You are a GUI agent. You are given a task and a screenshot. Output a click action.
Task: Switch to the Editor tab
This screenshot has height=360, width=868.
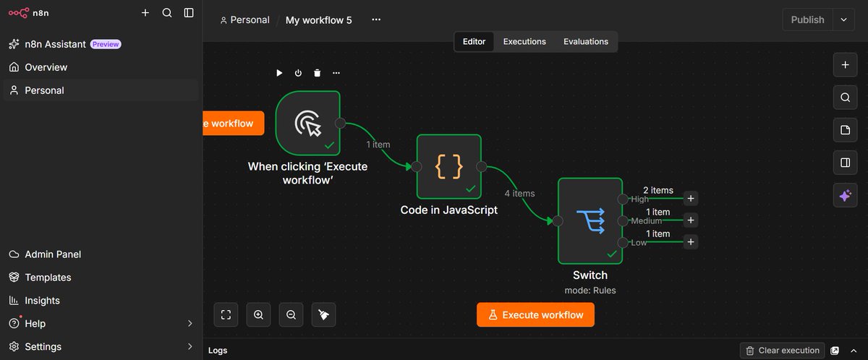coord(475,41)
